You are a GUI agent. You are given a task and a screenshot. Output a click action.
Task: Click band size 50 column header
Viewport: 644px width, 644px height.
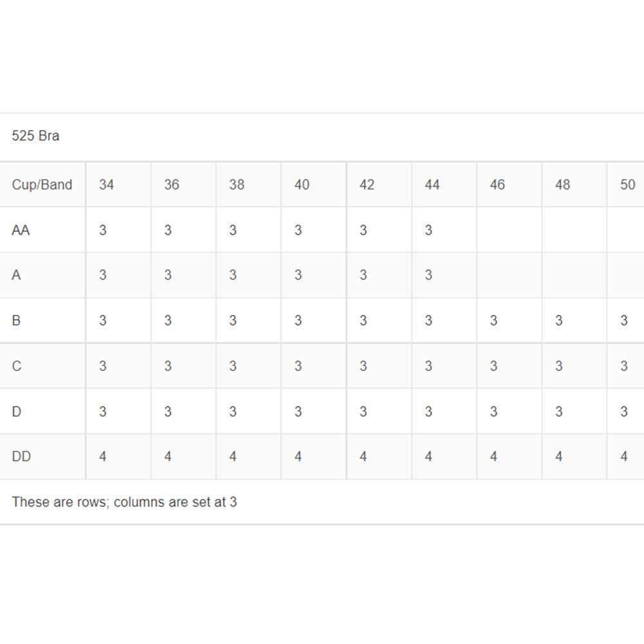click(x=627, y=185)
